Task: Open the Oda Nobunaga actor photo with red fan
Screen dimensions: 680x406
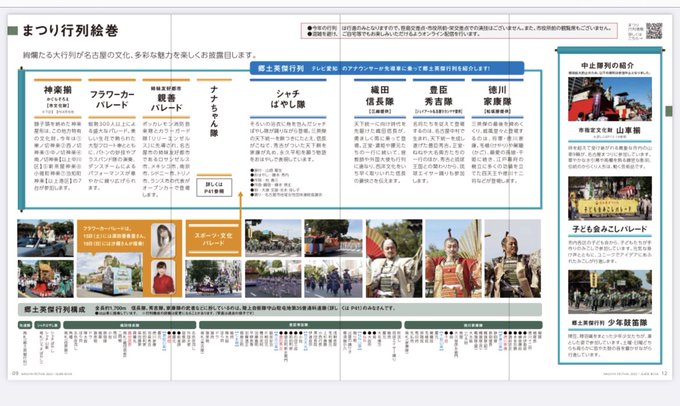Action: pos(394,259)
